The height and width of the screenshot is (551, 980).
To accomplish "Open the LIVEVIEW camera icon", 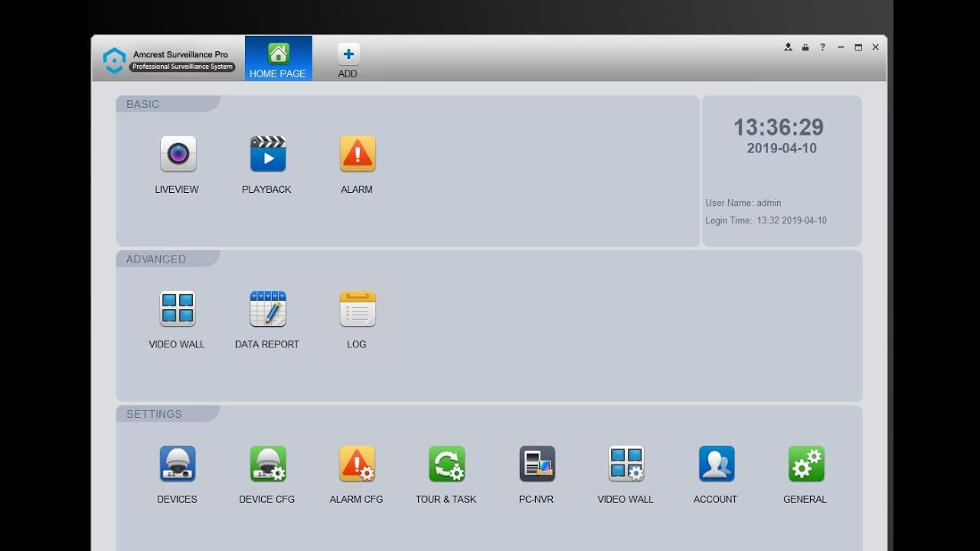I will click(x=178, y=154).
